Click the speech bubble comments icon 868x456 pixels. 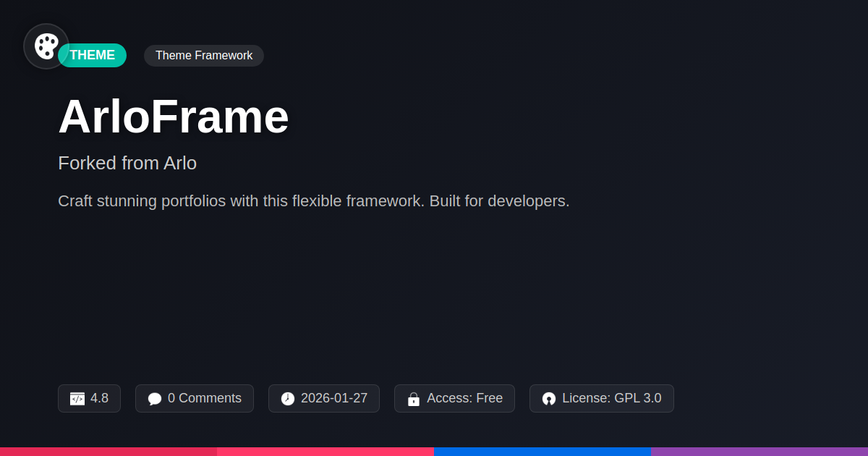point(155,399)
